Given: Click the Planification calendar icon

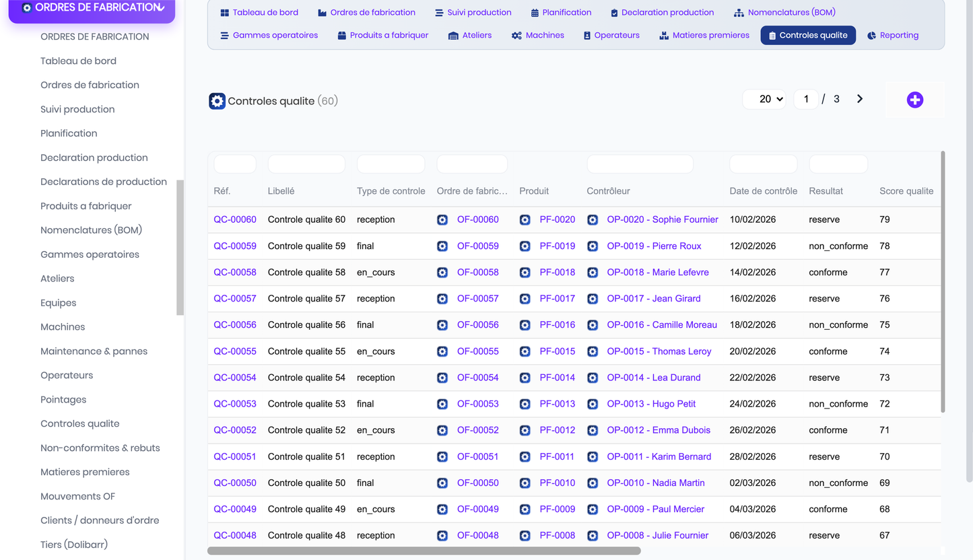Looking at the screenshot, I should [535, 13].
